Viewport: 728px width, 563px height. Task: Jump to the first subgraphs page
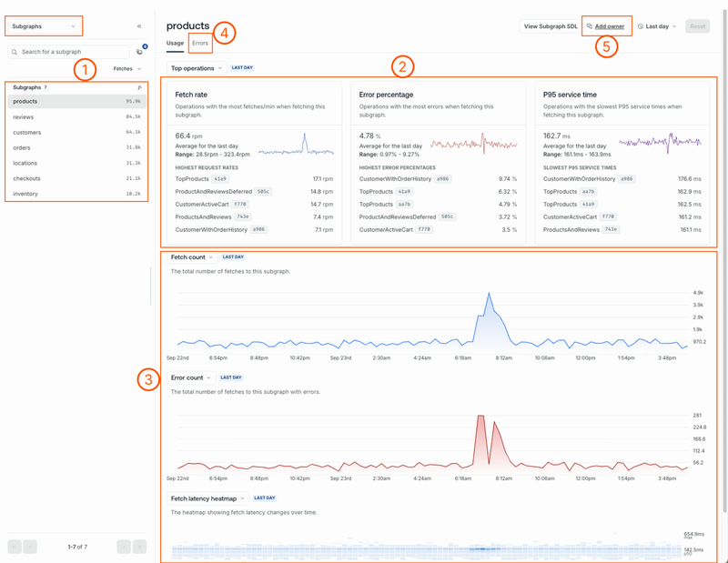click(14, 547)
